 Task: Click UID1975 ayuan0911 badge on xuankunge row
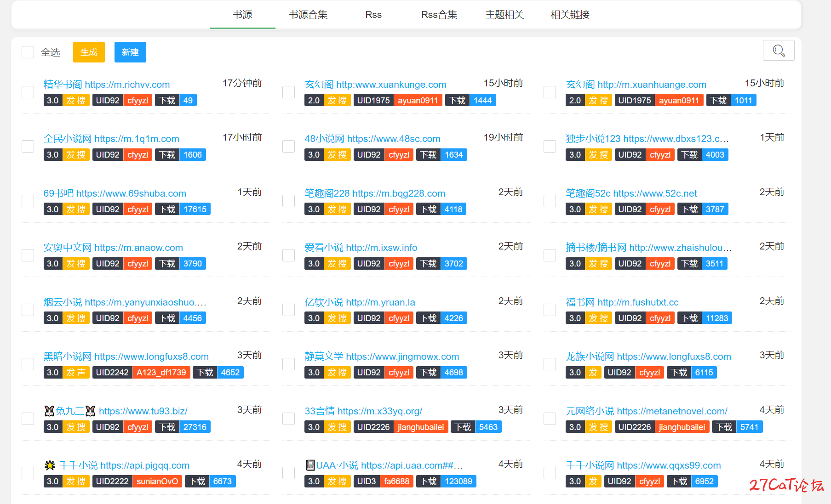(x=398, y=100)
